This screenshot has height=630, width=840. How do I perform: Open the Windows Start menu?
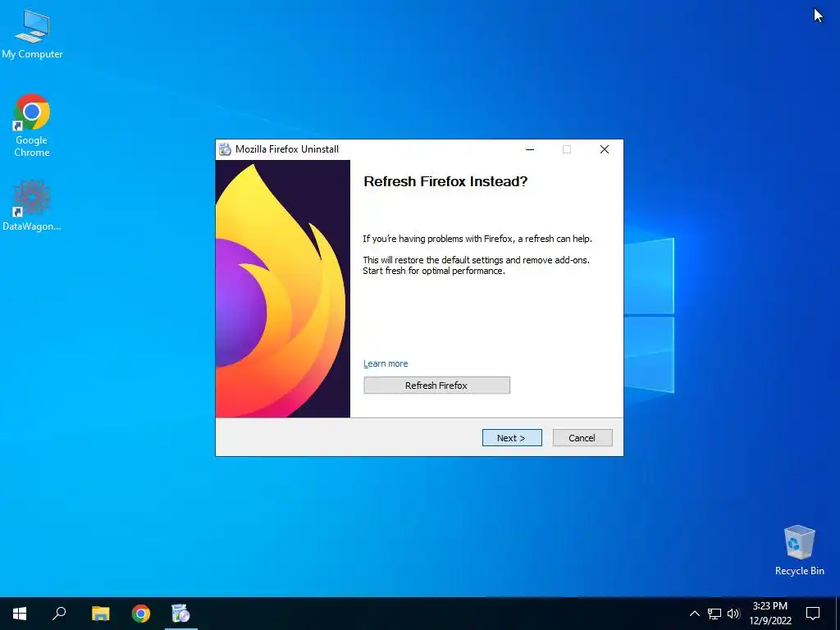pos(20,614)
